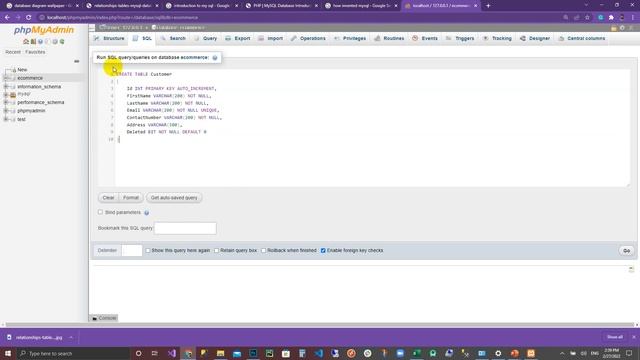Open File Explorer from taskbar
The image size is (640, 360).
220,353
